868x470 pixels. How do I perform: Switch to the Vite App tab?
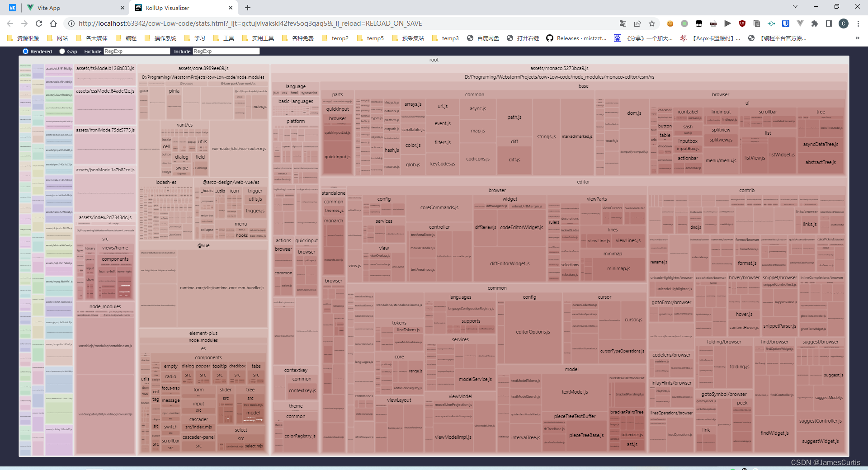[68, 8]
